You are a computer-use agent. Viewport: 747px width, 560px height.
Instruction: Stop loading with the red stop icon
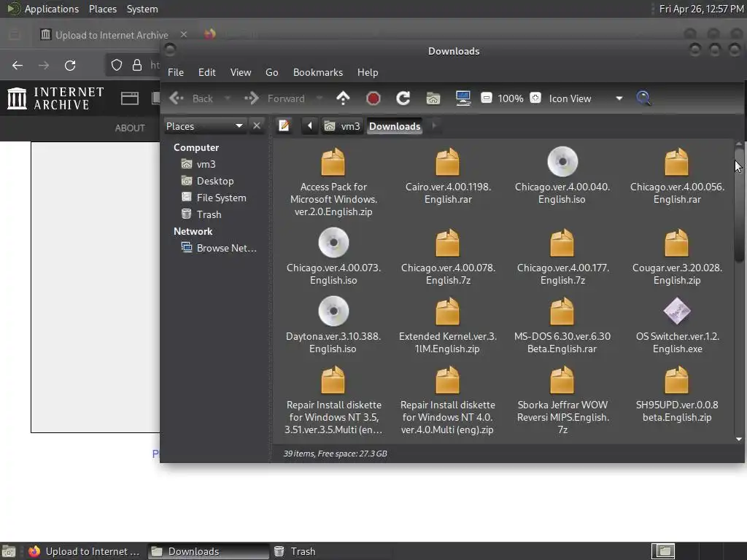coord(373,98)
